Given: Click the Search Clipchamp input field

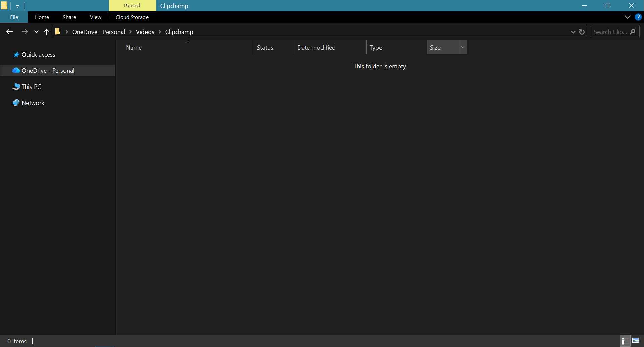Looking at the screenshot, I should [x=609, y=32].
